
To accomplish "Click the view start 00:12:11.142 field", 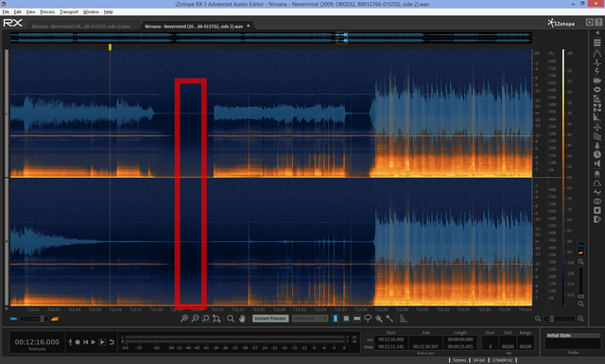I will tap(390, 347).
